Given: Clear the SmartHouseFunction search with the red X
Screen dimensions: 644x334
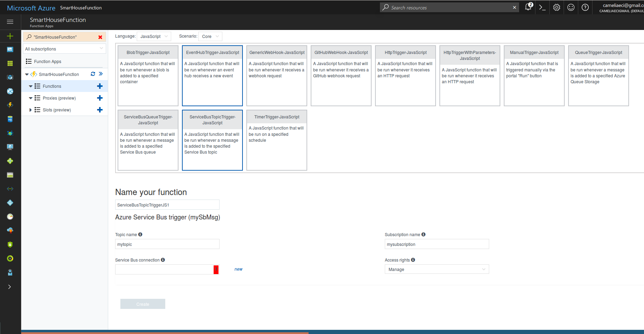Looking at the screenshot, I should [x=100, y=37].
